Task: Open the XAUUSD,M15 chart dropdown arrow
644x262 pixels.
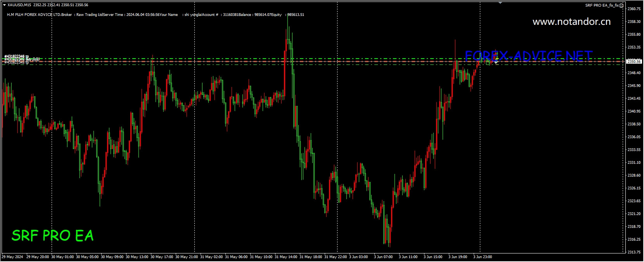Action: click(x=4, y=5)
